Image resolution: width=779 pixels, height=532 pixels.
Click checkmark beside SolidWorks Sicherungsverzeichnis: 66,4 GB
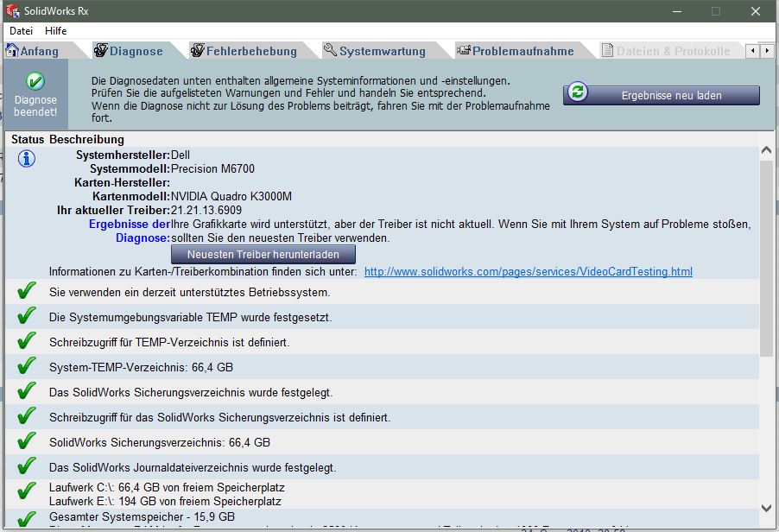click(x=26, y=440)
